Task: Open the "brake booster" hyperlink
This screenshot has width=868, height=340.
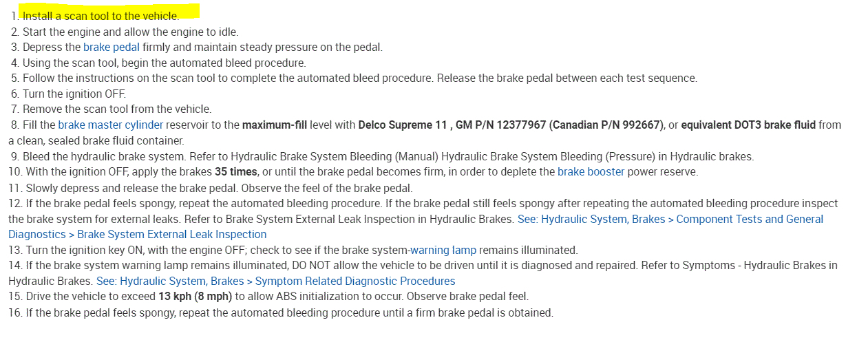Action: click(591, 172)
